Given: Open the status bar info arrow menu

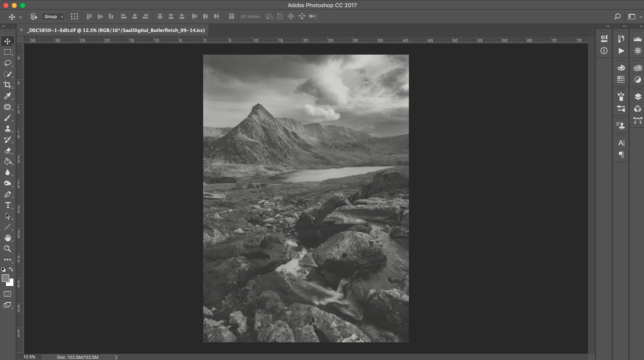Looking at the screenshot, I should 116,357.
